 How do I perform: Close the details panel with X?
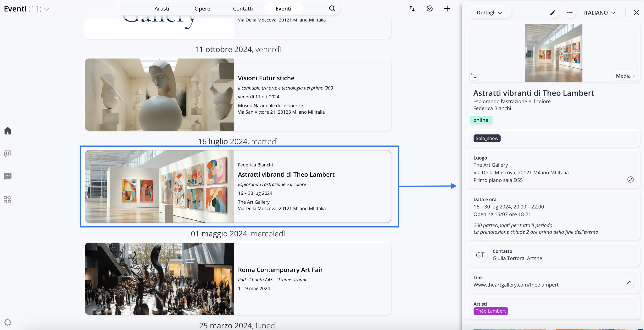pos(636,12)
